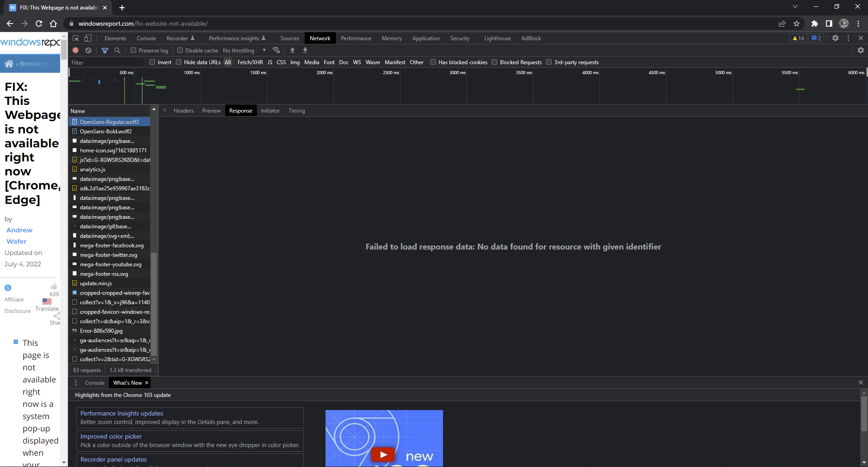Open network settings gear icon

point(861,51)
